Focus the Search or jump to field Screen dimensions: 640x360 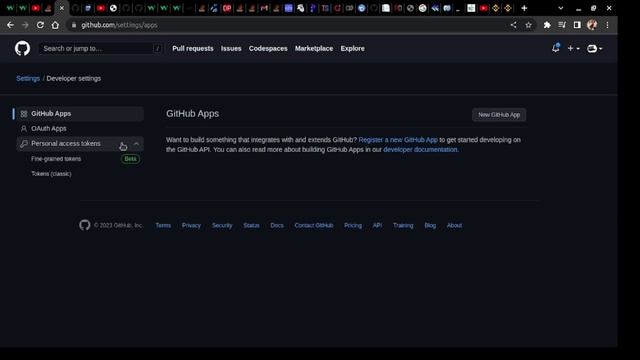100,49
